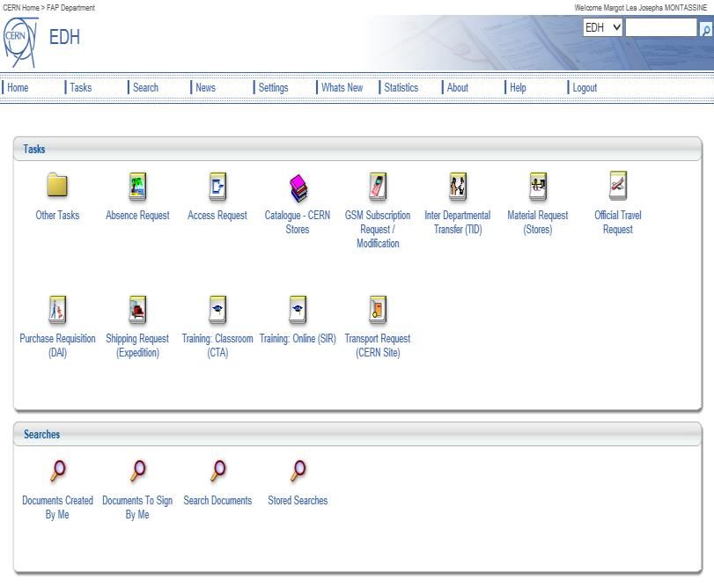Click the GSM Subscription mobile phone icon
The height and width of the screenshot is (588, 714).
click(378, 187)
